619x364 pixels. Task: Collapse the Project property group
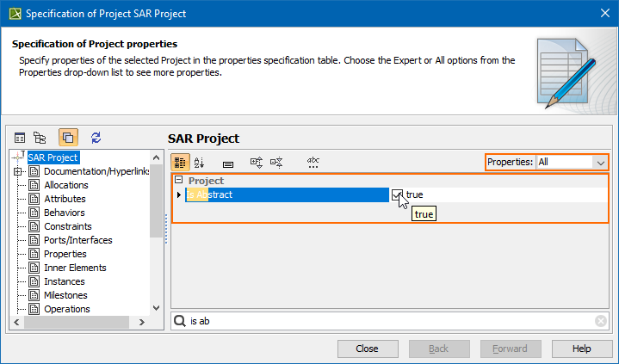179,181
